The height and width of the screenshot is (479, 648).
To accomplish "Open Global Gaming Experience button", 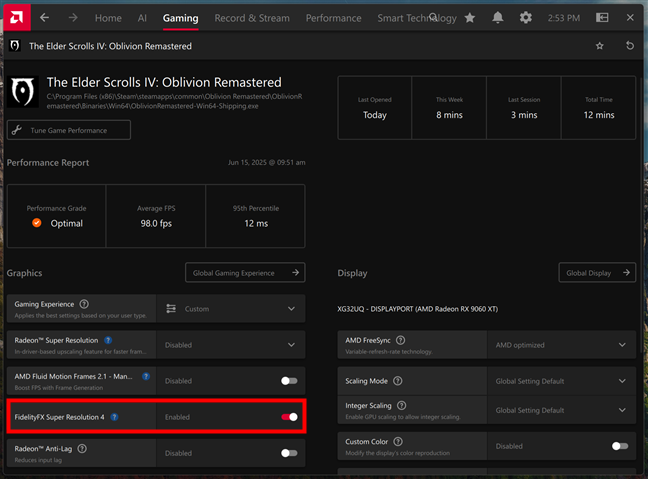I will [245, 273].
